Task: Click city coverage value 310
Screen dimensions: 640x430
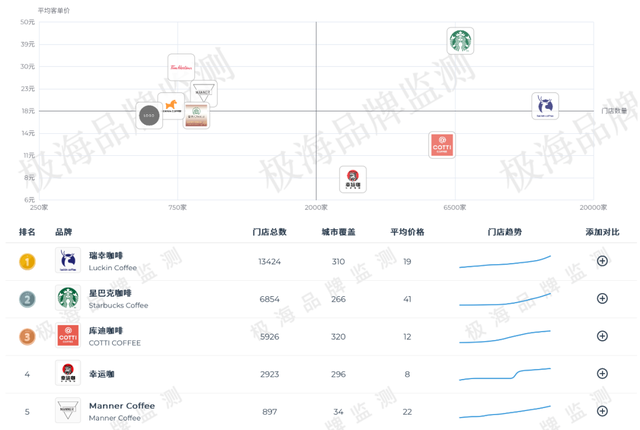Action: (338, 262)
